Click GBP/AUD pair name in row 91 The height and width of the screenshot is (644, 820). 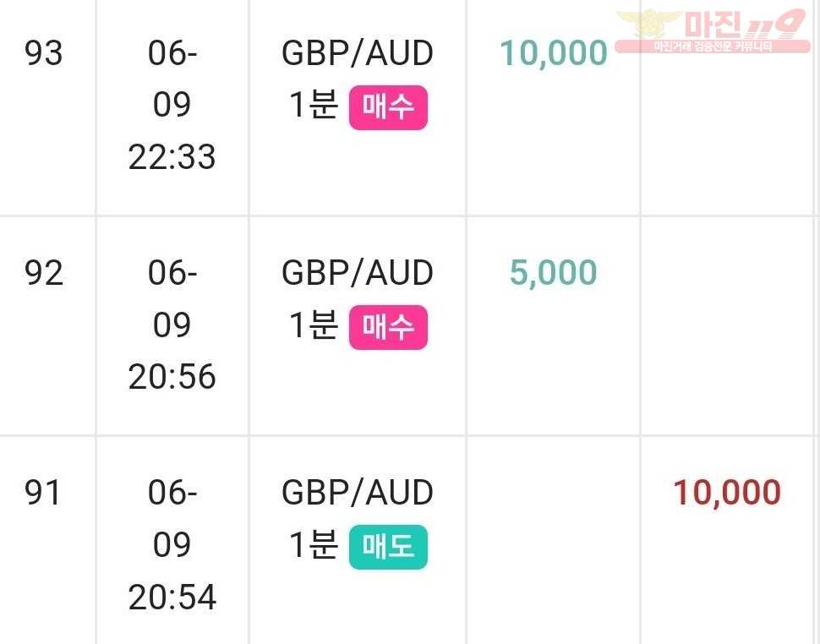(358, 493)
